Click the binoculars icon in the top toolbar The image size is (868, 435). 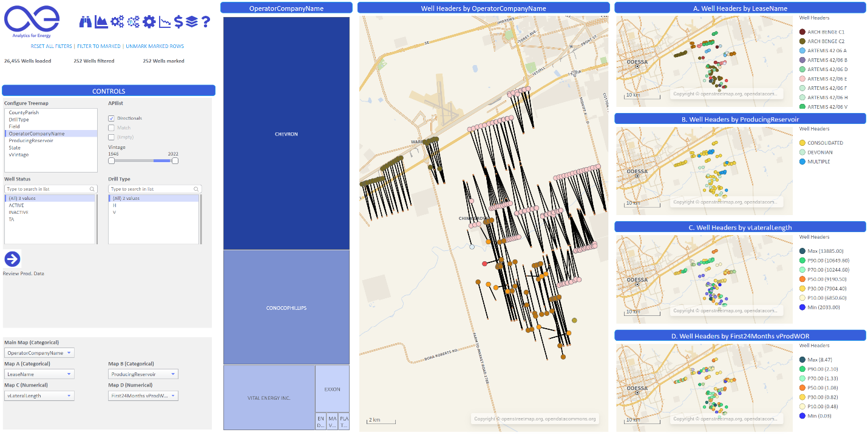tap(85, 22)
